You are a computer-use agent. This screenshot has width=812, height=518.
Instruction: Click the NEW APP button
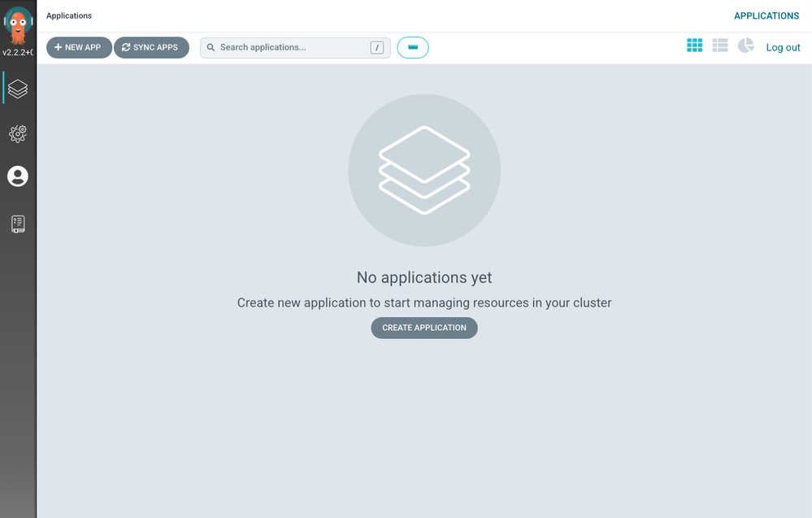[79, 48]
